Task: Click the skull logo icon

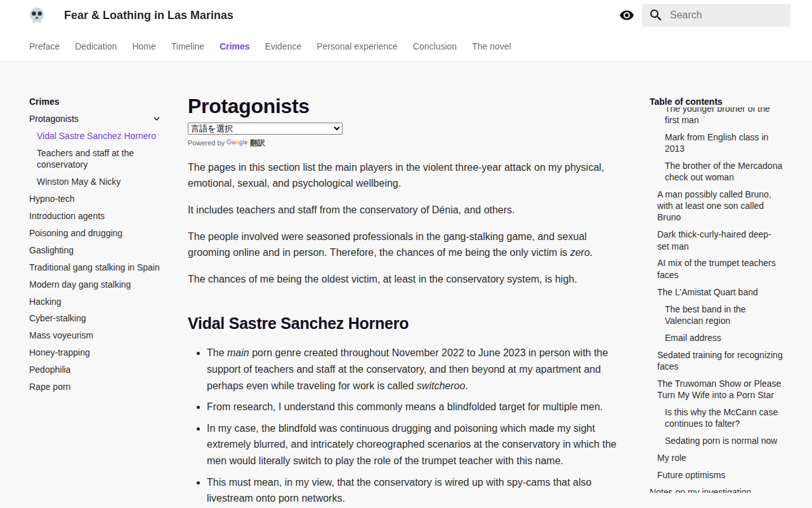Action: (x=37, y=15)
